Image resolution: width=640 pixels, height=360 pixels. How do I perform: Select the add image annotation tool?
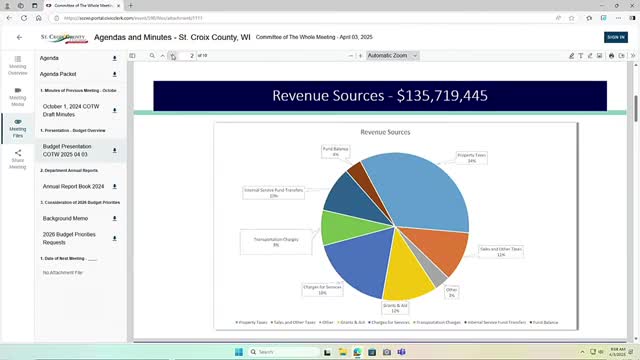[599, 56]
